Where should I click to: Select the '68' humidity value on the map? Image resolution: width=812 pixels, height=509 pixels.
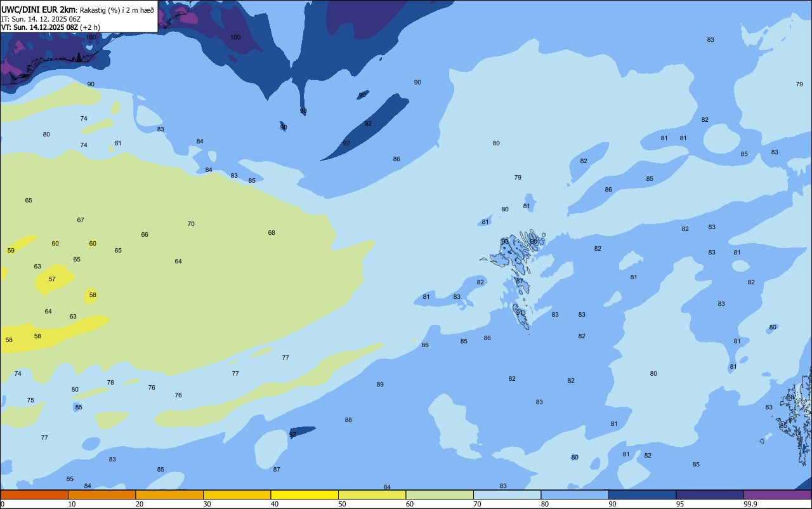point(272,233)
